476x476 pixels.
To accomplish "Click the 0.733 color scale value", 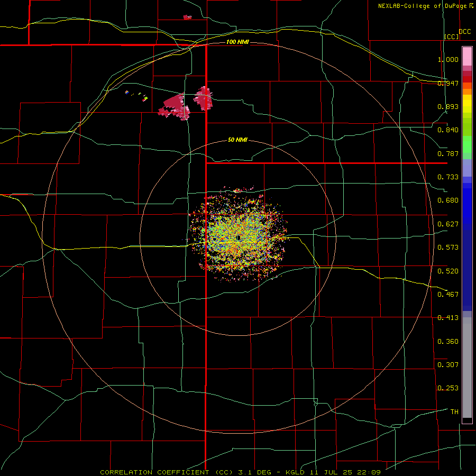I will pyautogui.click(x=448, y=177).
